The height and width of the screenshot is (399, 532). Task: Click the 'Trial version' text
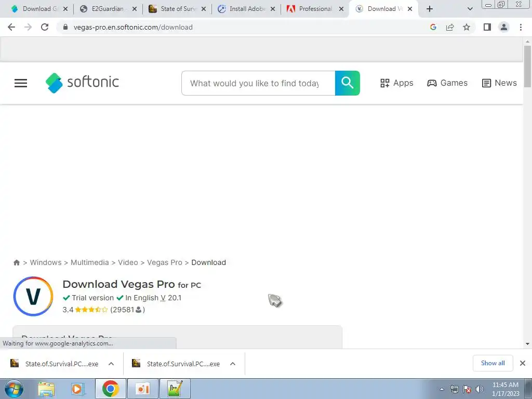pyautogui.click(x=92, y=298)
